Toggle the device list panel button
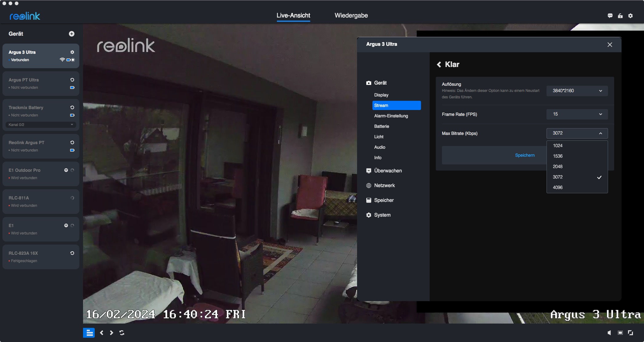The height and width of the screenshot is (342, 644). click(x=89, y=333)
